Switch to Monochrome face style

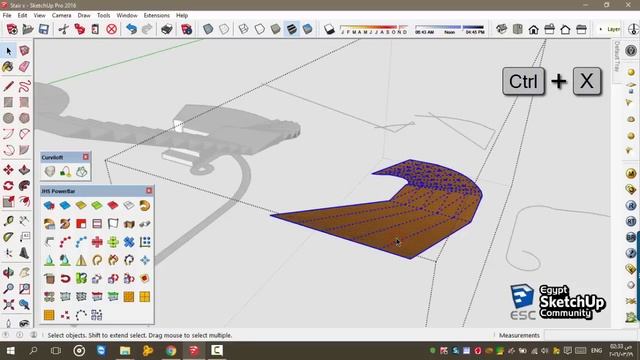click(x=307, y=29)
